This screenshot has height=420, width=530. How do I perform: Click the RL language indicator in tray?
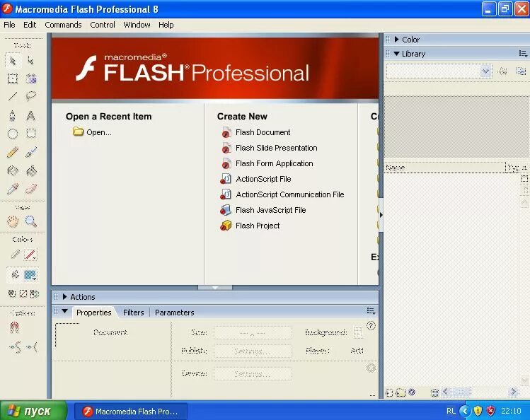tap(451, 411)
